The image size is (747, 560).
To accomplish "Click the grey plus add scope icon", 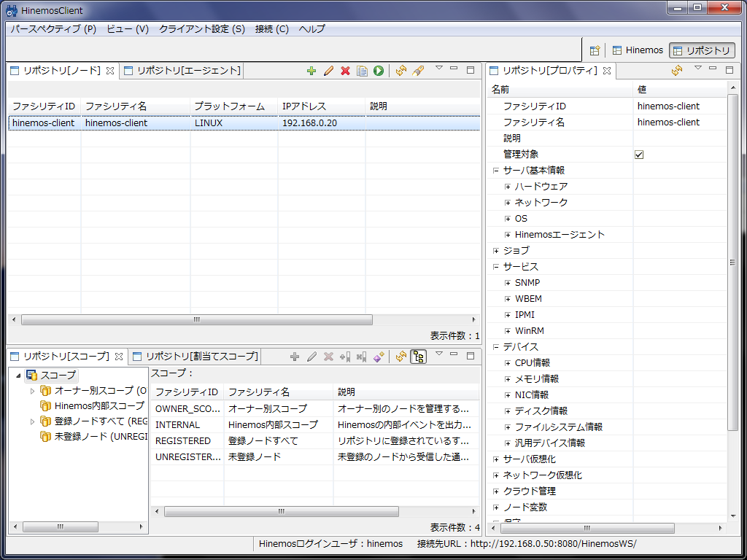I will tap(295, 356).
